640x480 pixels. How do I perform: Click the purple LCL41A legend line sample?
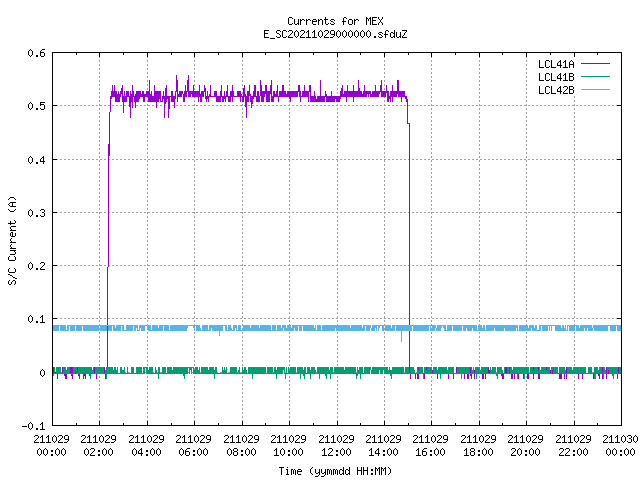pyautogui.click(x=595, y=64)
